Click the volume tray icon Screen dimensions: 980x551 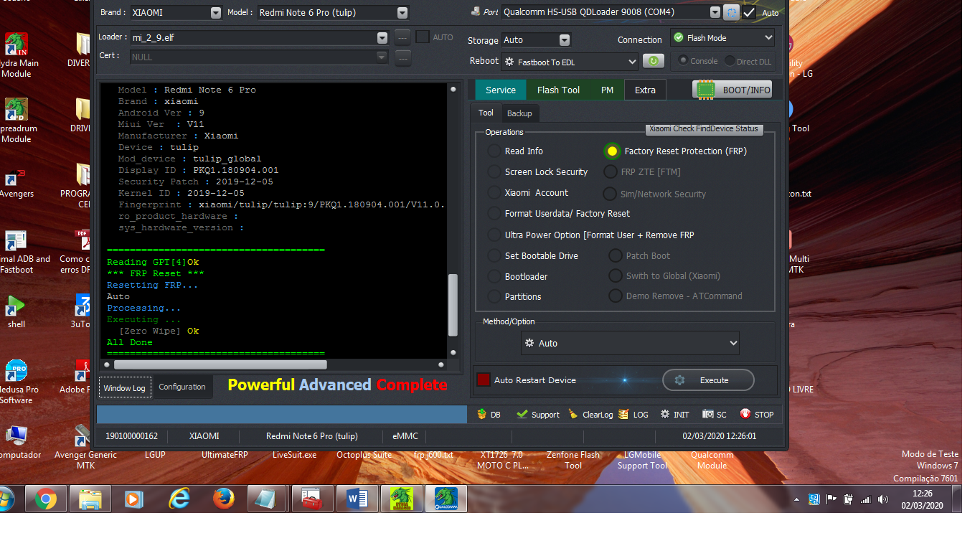882,499
